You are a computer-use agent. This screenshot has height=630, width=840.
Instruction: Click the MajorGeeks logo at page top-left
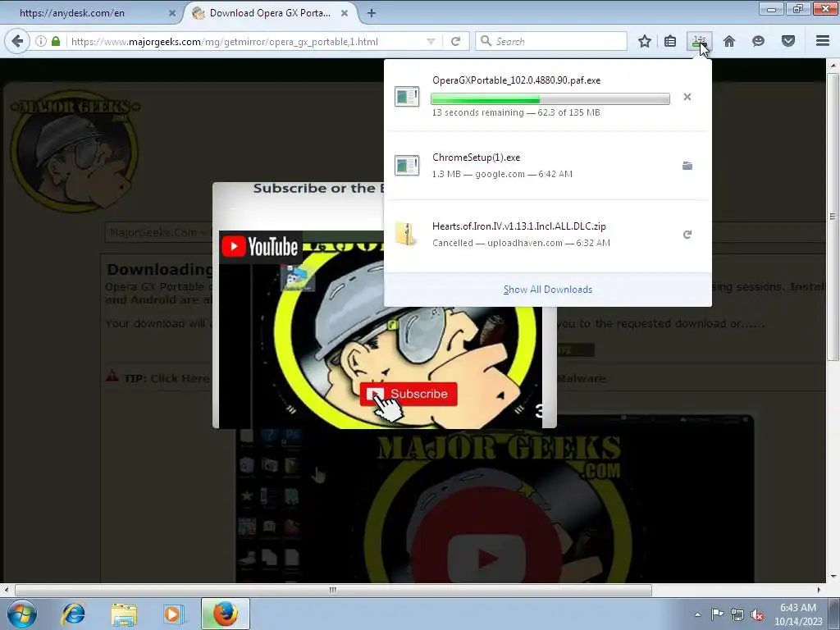[75, 151]
